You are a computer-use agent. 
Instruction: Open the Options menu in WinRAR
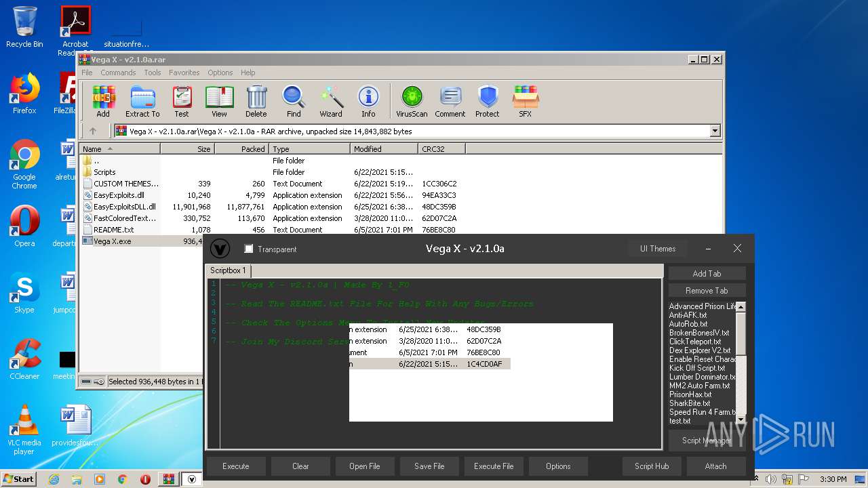[x=220, y=73]
